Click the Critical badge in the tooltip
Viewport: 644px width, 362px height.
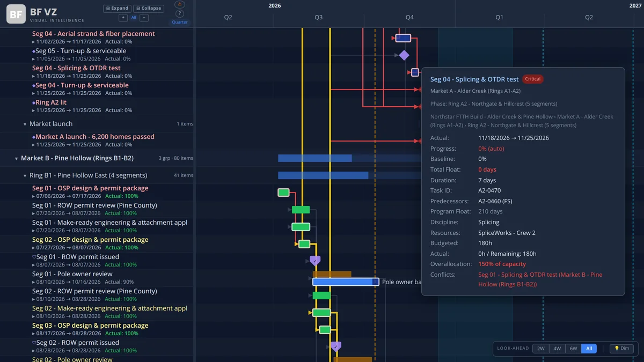[533, 79]
